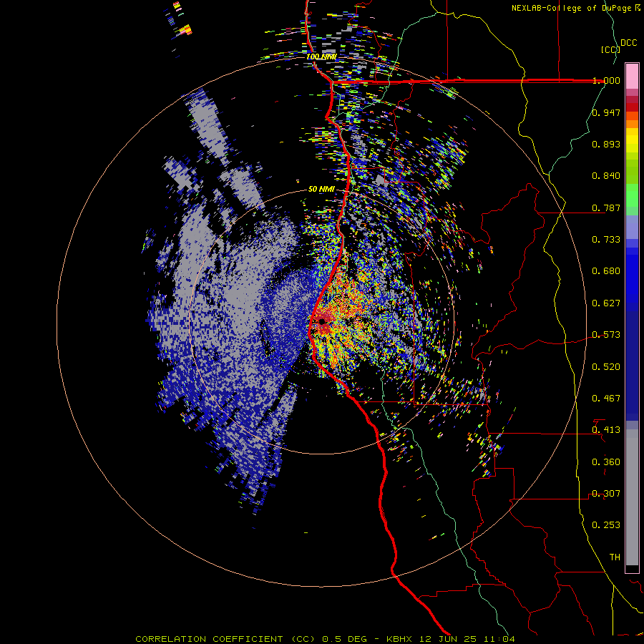Viewport: 644px width, 644px height.
Task: Click the DCC label above the color scale
Action: 629,43
